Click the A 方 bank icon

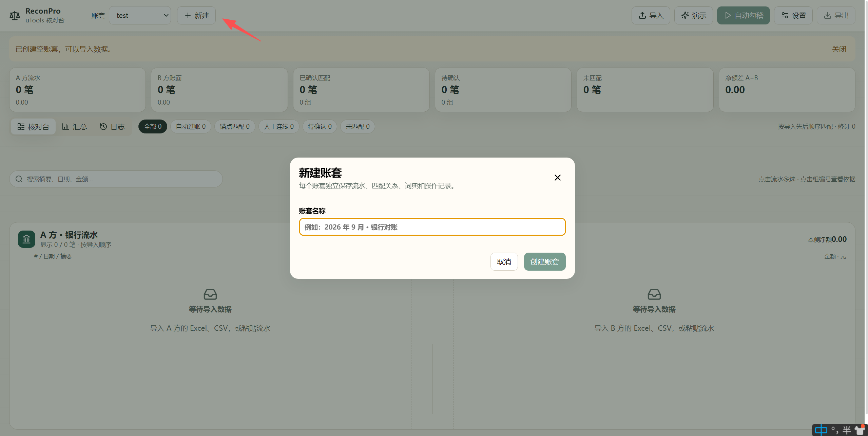click(26, 239)
